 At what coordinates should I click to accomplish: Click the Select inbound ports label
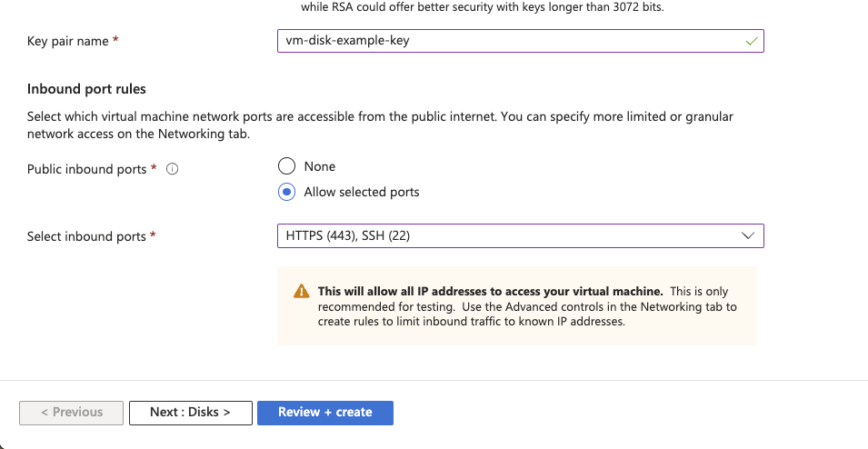pos(86,237)
